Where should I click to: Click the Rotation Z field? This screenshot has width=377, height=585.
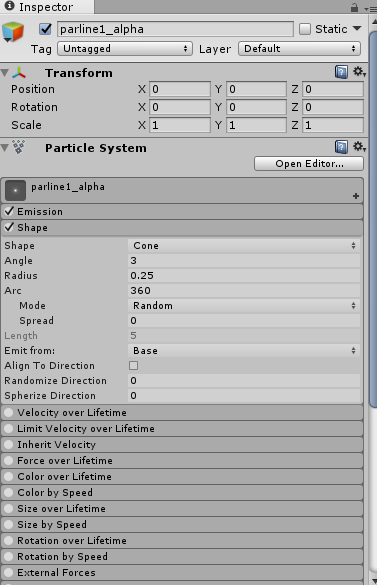(333, 107)
